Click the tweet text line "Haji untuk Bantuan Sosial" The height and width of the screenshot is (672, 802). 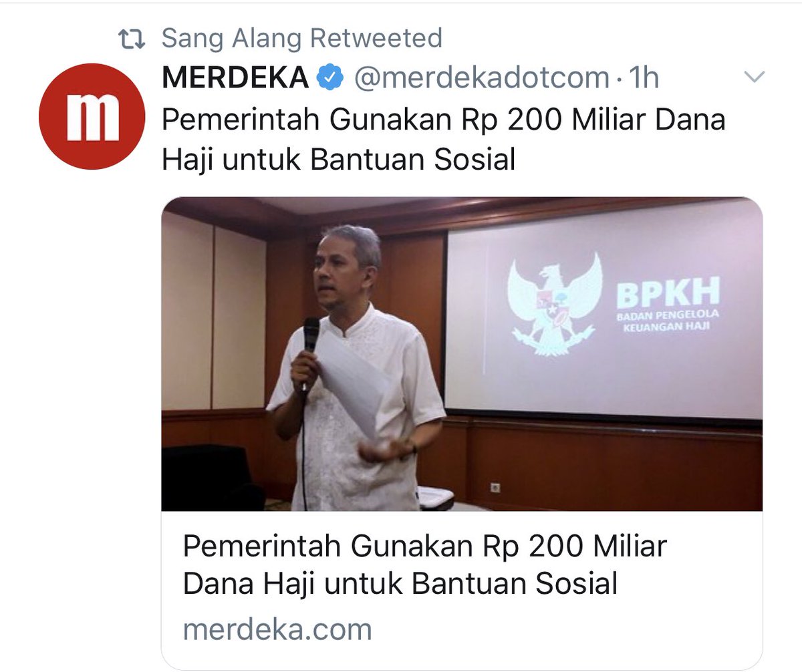point(339,160)
